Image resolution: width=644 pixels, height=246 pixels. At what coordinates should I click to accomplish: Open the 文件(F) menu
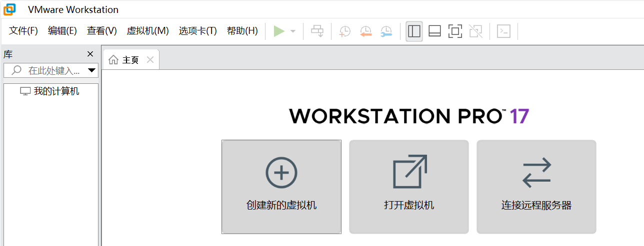tap(23, 31)
